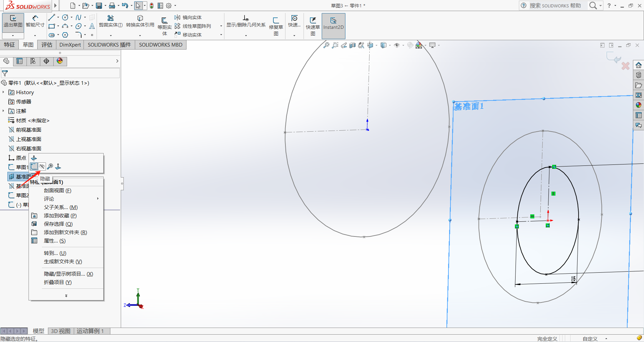Click the DisplayManager color ball icon
The image size is (644, 342).
(x=60, y=61)
